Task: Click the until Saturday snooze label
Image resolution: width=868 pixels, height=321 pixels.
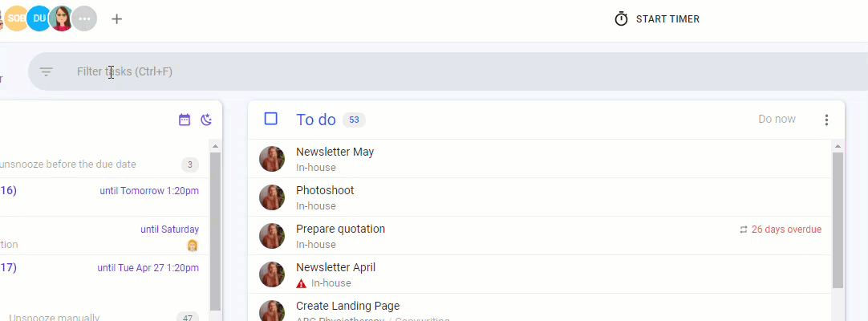Action: 169,230
